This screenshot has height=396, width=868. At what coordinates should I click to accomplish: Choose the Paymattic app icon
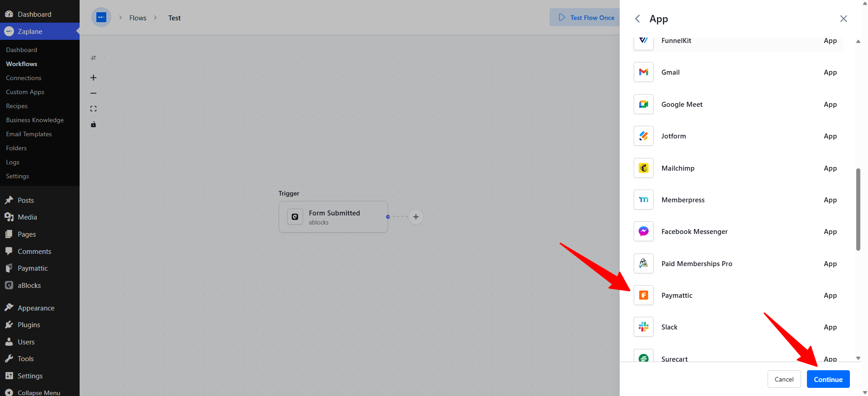pos(644,295)
